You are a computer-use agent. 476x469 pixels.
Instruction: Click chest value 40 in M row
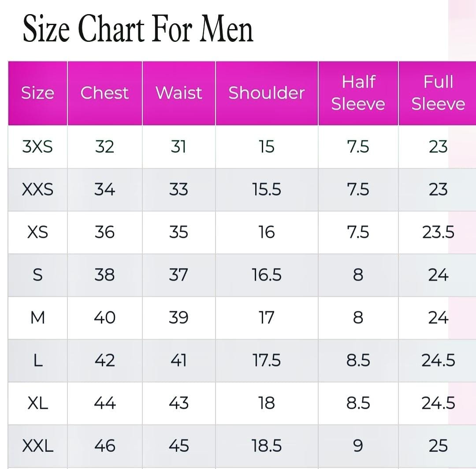click(104, 318)
